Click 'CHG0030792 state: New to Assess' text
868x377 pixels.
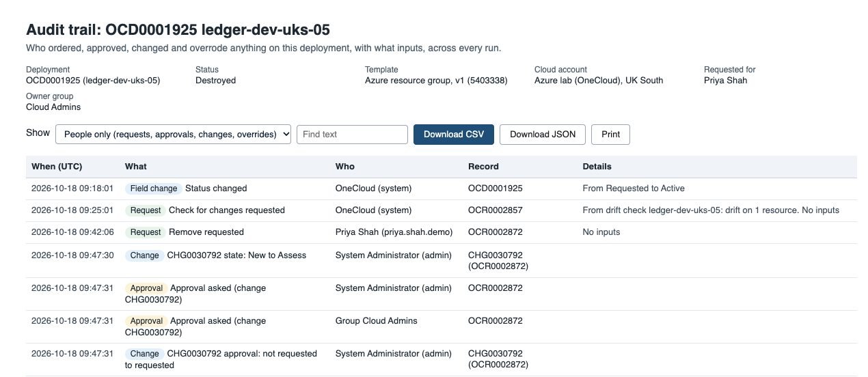click(237, 255)
